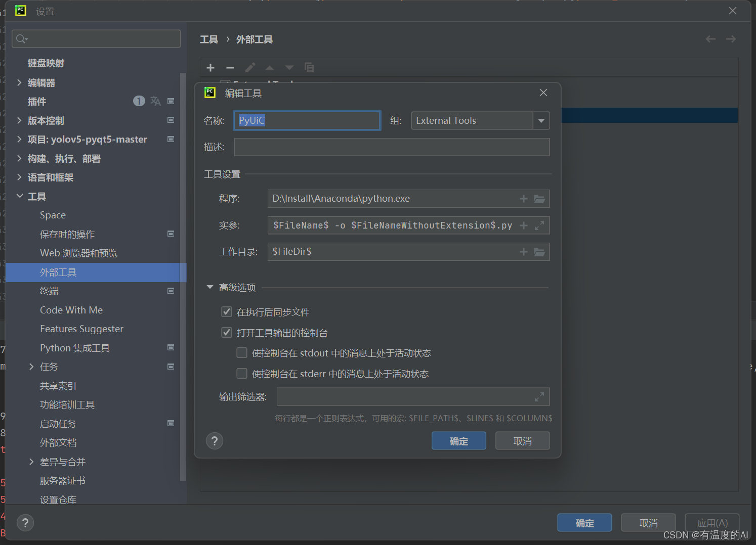The width and height of the screenshot is (756, 545).
Task: Click project-level marker icon beside Python 集成工具
Action: click(x=171, y=347)
